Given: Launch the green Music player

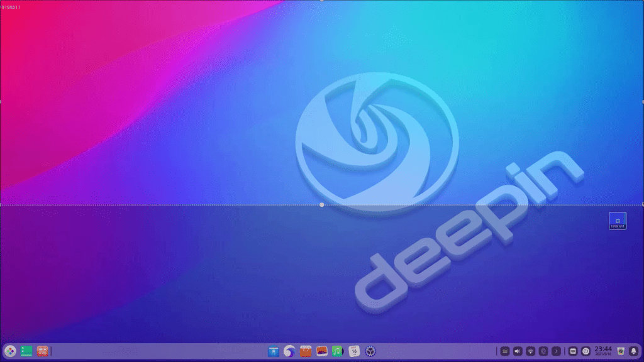Looking at the screenshot, I should 338,351.
